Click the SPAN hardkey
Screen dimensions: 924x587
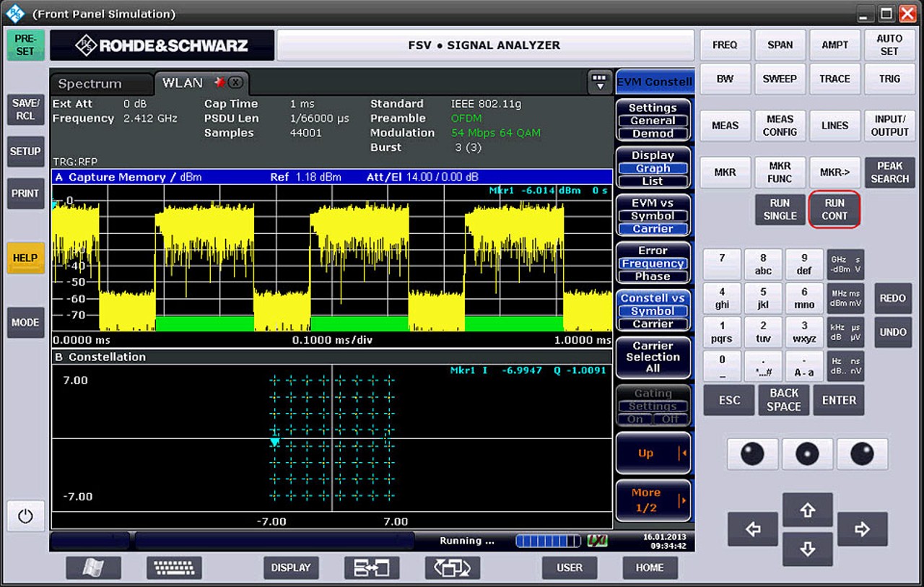(780, 45)
